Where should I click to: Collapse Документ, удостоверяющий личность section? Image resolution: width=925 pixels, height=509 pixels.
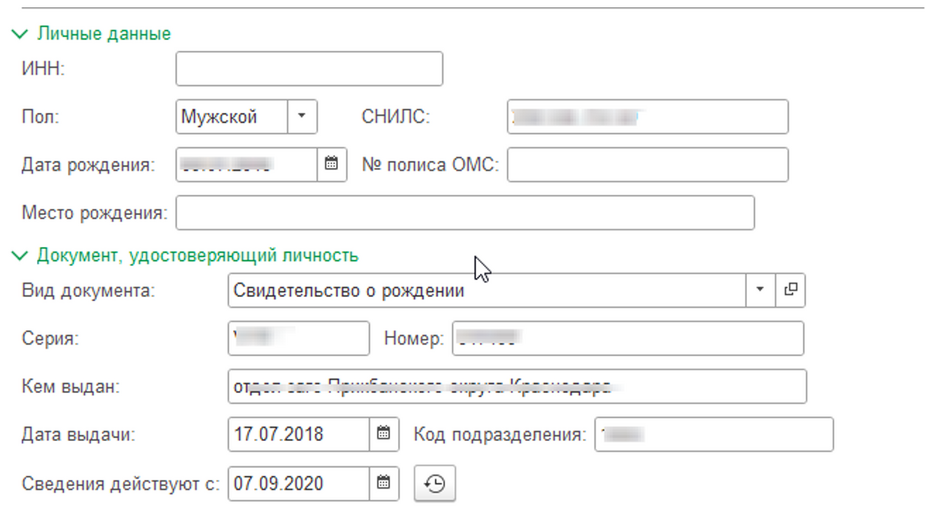tap(19, 256)
